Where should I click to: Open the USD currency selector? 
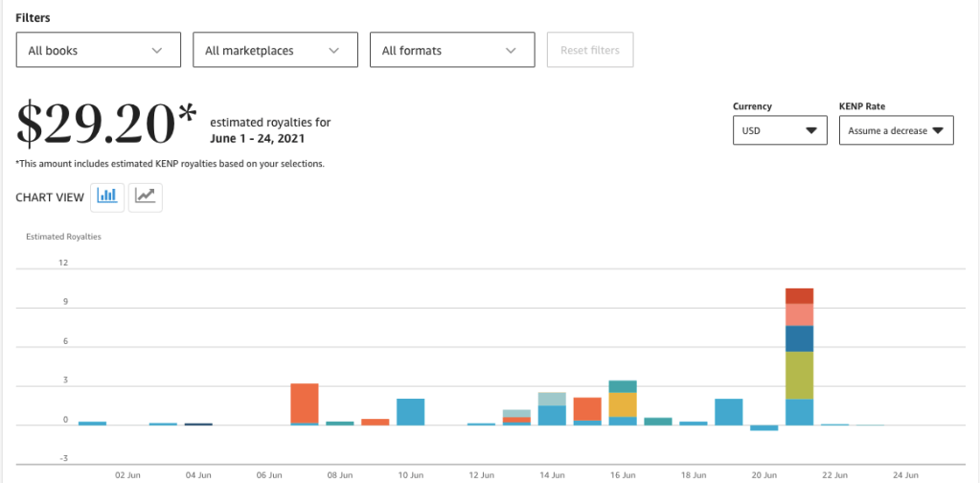coord(780,130)
